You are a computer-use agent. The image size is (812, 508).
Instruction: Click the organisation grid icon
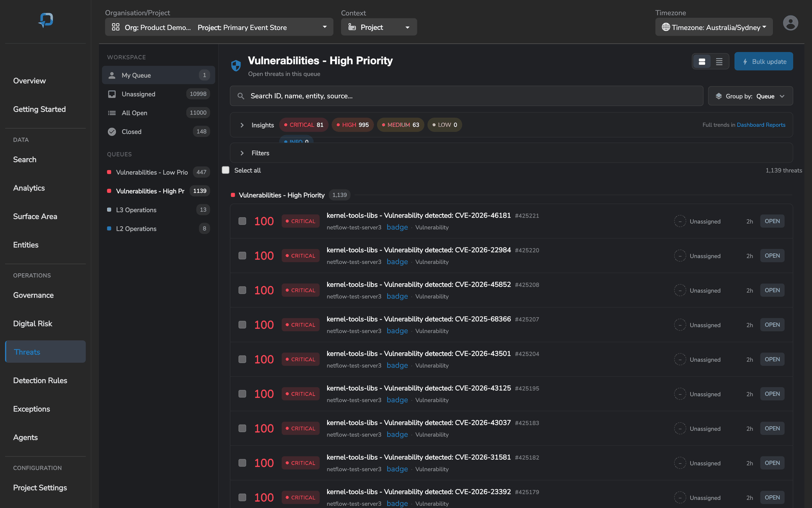116,27
